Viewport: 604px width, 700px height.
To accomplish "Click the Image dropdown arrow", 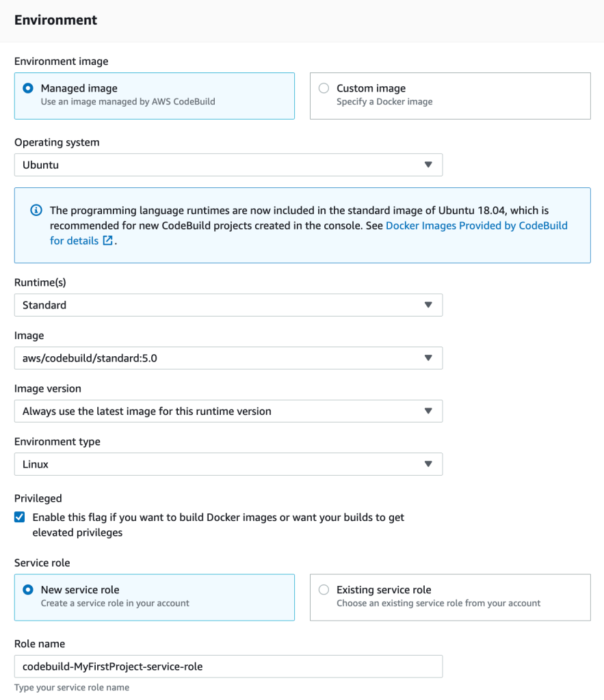I will [428, 358].
